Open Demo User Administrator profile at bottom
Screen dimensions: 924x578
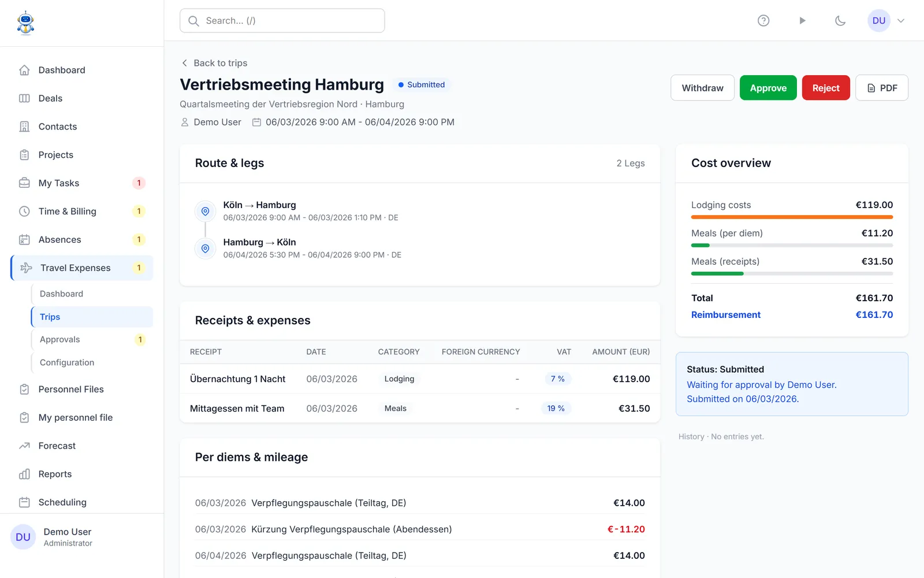(82, 537)
